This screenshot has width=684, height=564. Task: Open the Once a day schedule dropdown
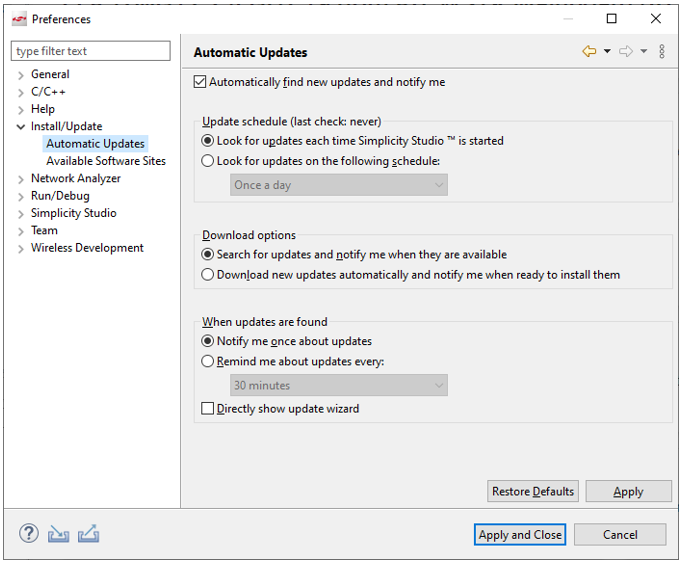coord(339,185)
